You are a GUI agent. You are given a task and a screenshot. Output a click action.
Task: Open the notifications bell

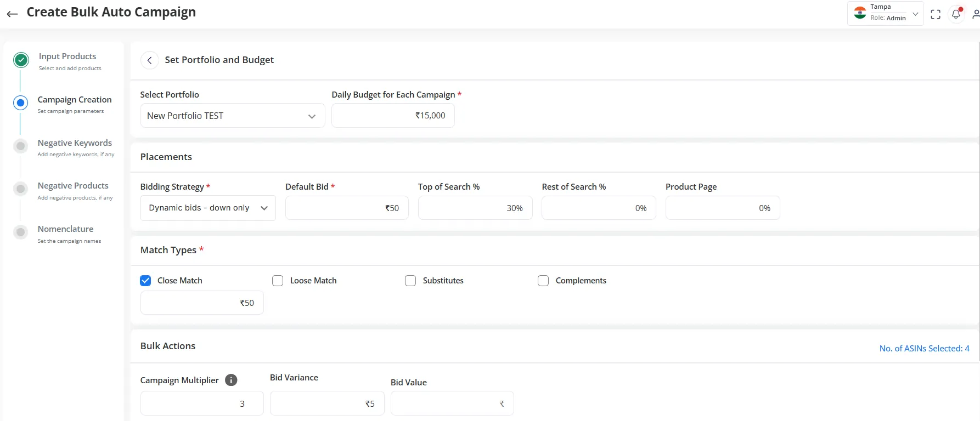coord(956,14)
